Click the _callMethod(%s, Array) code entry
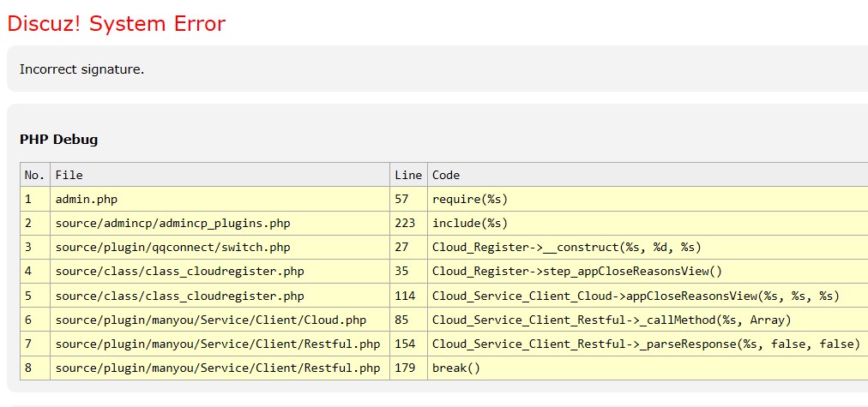 point(612,320)
